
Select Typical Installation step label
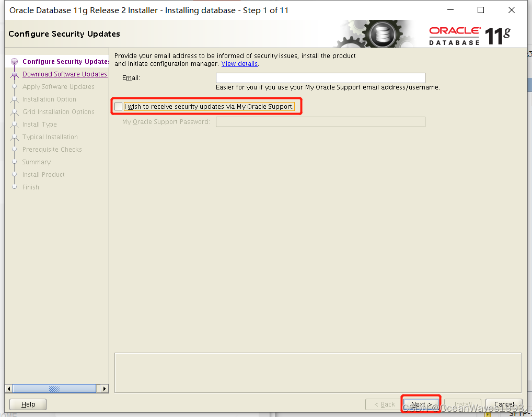click(50, 137)
